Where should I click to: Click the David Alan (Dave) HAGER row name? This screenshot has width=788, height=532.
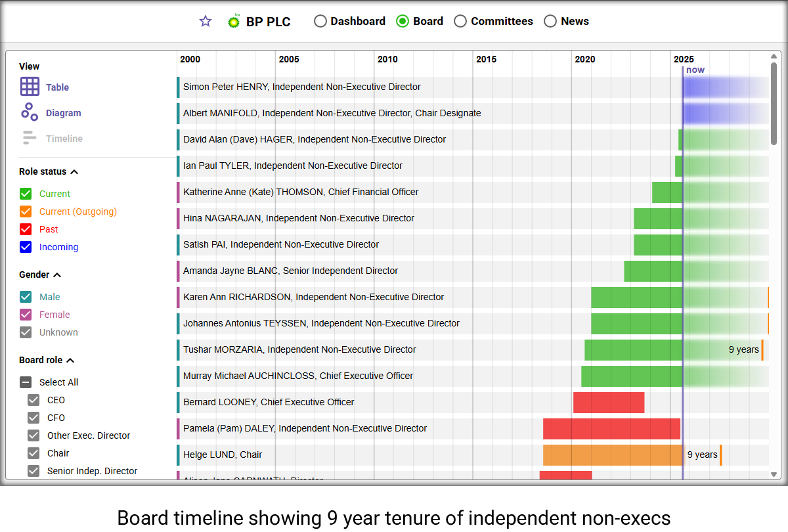point(315,139)
